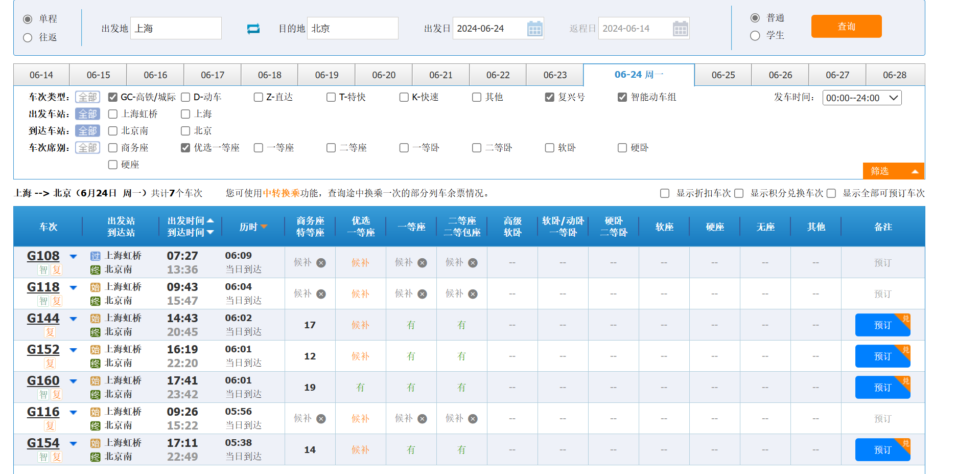The image size is (980, 474).
Task: Switch to the 06-25 date tab
Action: click(723, 75)
